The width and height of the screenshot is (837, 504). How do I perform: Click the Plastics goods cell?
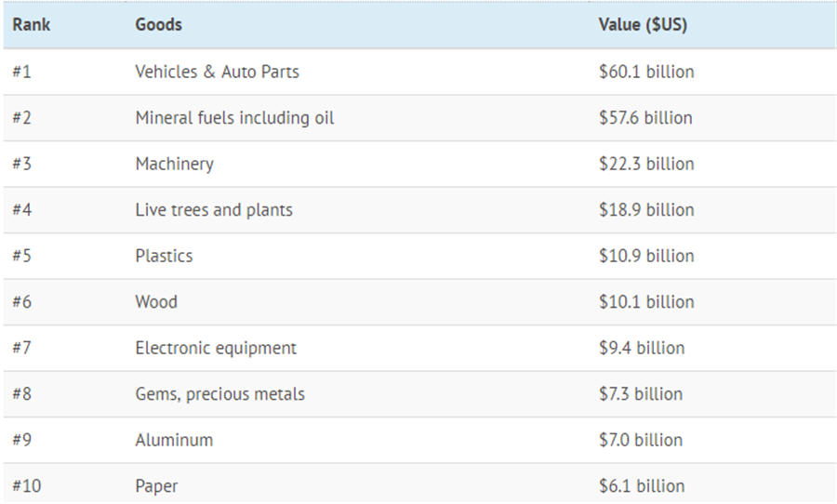[x=164, y=256]
